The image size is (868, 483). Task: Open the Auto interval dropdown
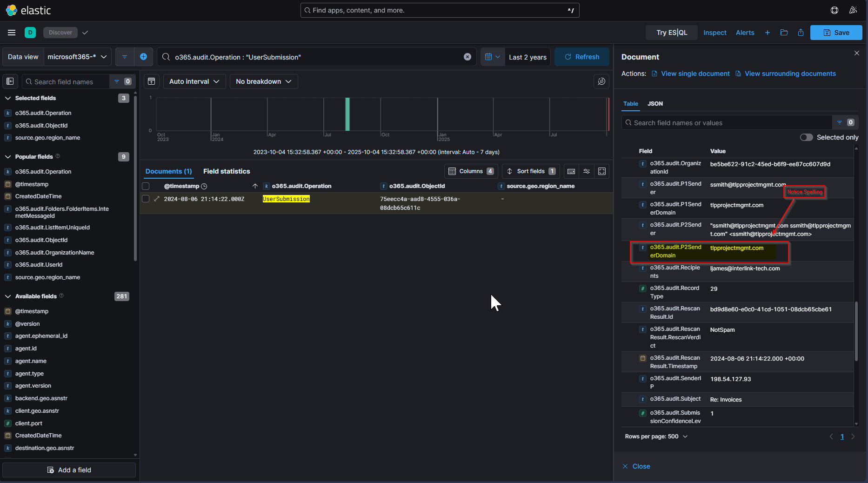coord(194,81)
